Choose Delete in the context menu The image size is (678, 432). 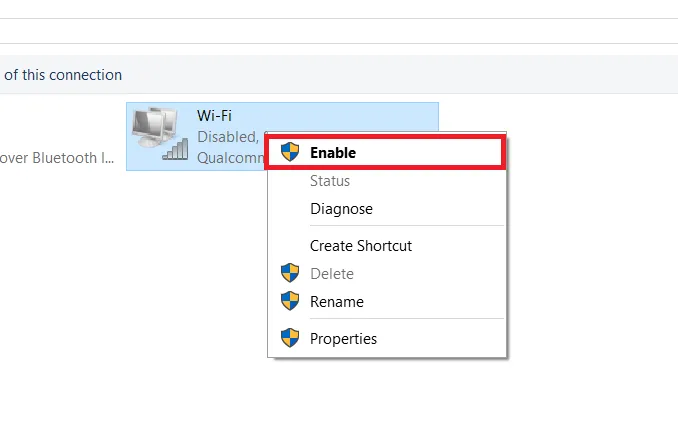point(332,273)
